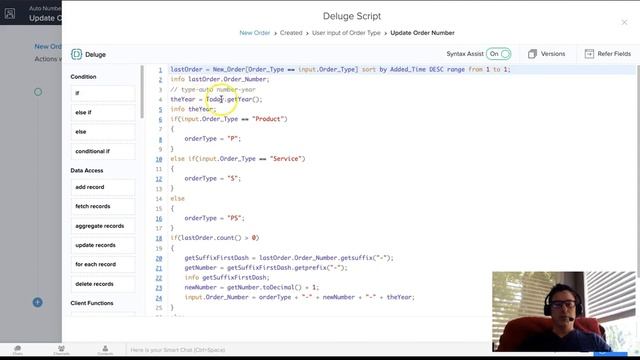The height and width of the screenshot is (360, 640).
Task: Click 'newNumber = getNumber.toDecimal() + 1' line
Action: click(x=251, y=287)
